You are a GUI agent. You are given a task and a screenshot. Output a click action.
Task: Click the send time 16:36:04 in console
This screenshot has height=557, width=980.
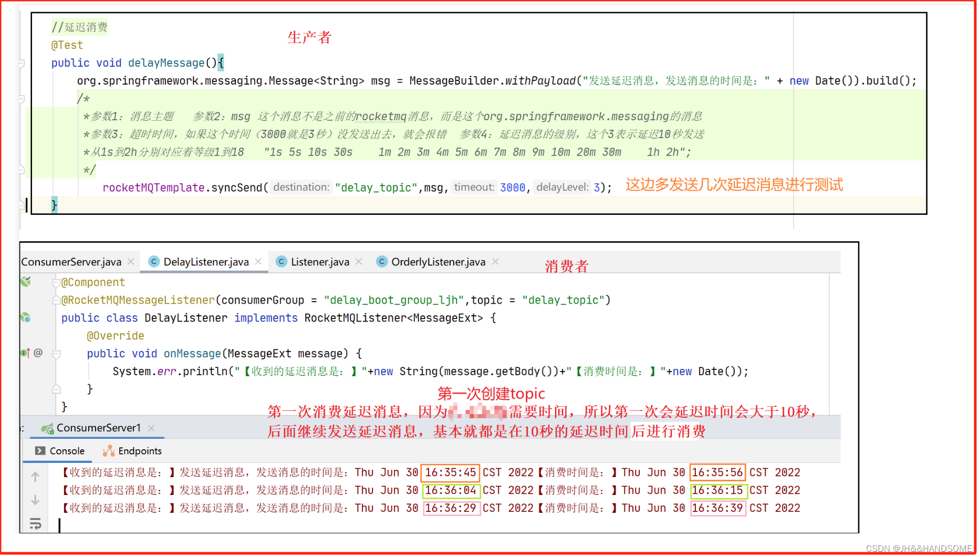tap(450, 491)
